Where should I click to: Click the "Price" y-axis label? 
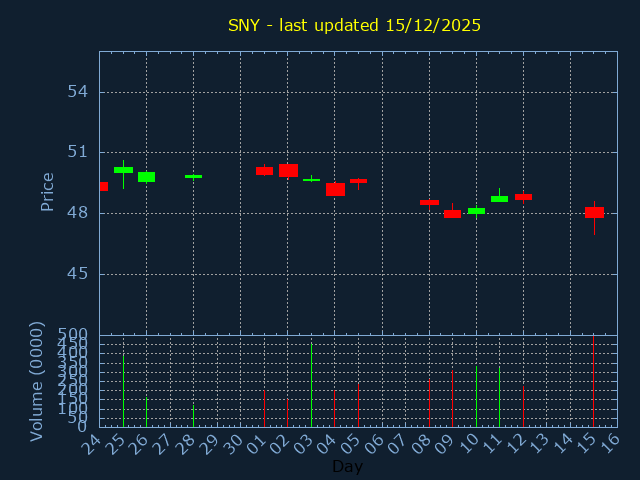tap(47, 192)
